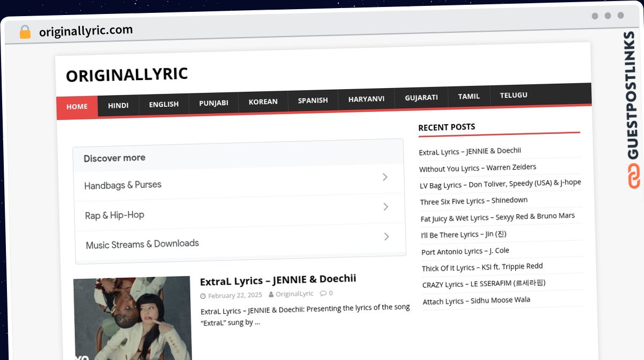Expand the Handbags & Purses chevron

pos(385,177)
